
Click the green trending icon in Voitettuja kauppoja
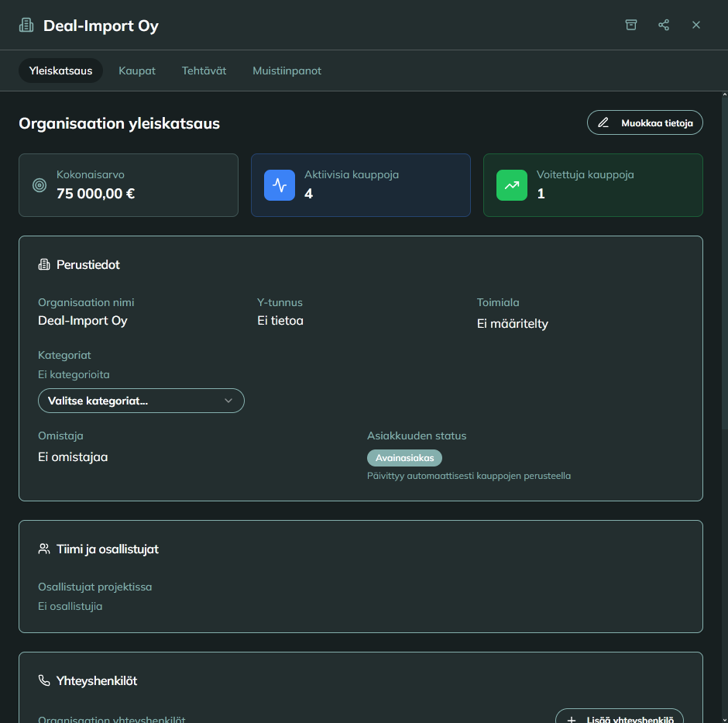pos(512,185)
